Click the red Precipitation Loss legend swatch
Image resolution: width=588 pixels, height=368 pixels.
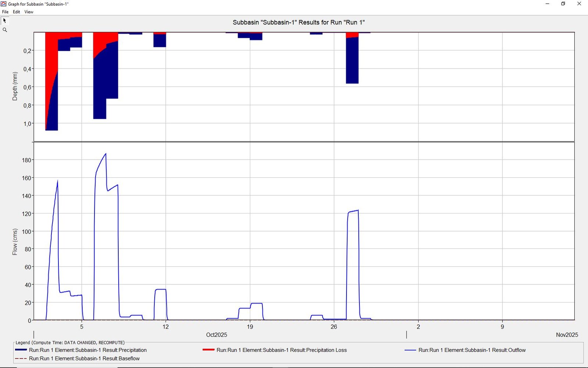(x=208, y=350)
